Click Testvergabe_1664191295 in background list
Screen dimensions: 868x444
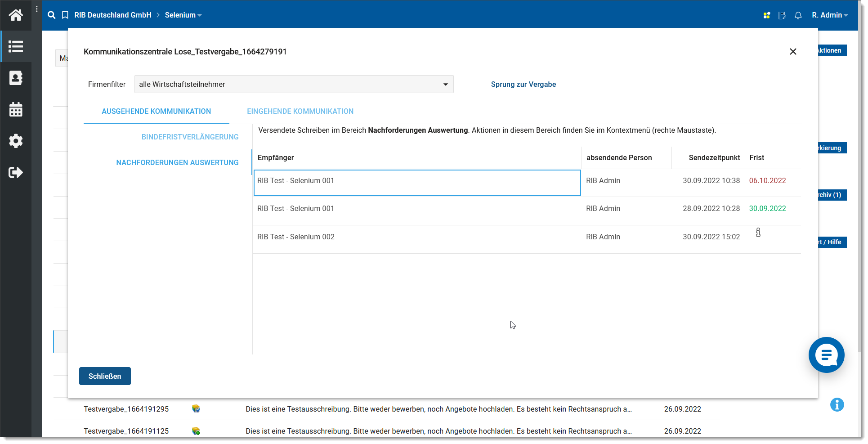pyautogui.click(x=126, y=409)
